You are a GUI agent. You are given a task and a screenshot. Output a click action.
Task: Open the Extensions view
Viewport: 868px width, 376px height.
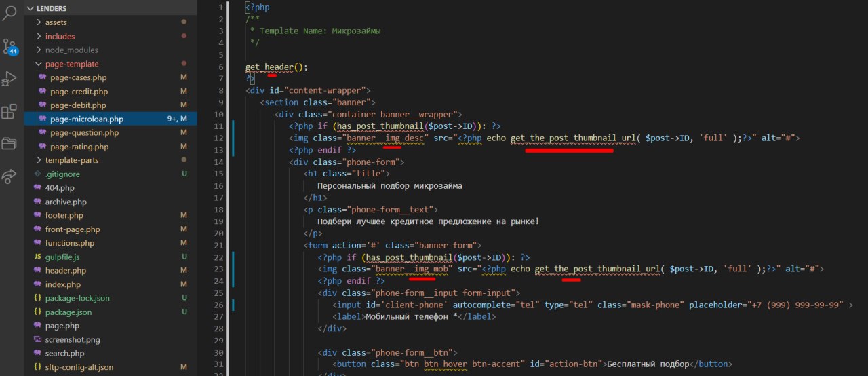point(9,112)
